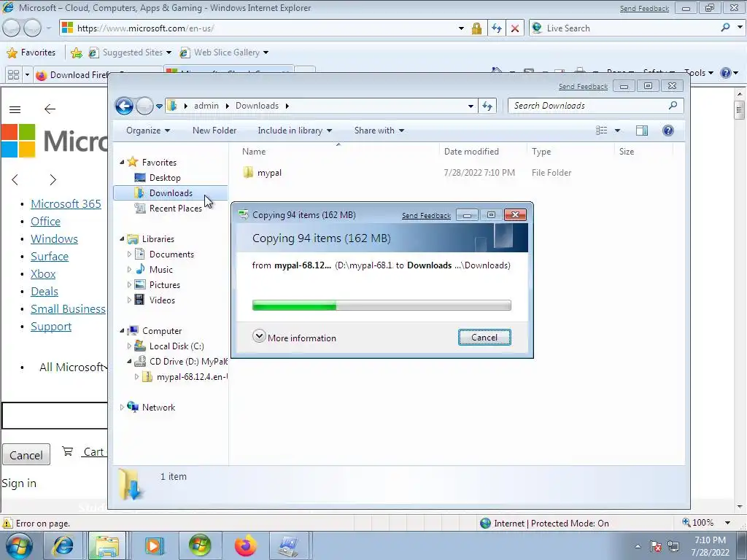Click the Live Search magnifier icon
Viewport: 747px width, 560px height.
(725, 28)
